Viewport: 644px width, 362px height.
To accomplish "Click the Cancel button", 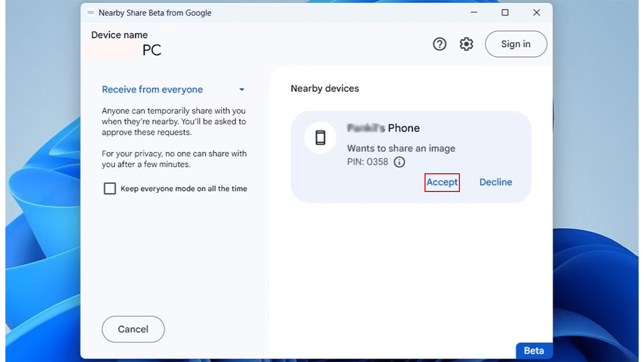I will pos(133,329).
